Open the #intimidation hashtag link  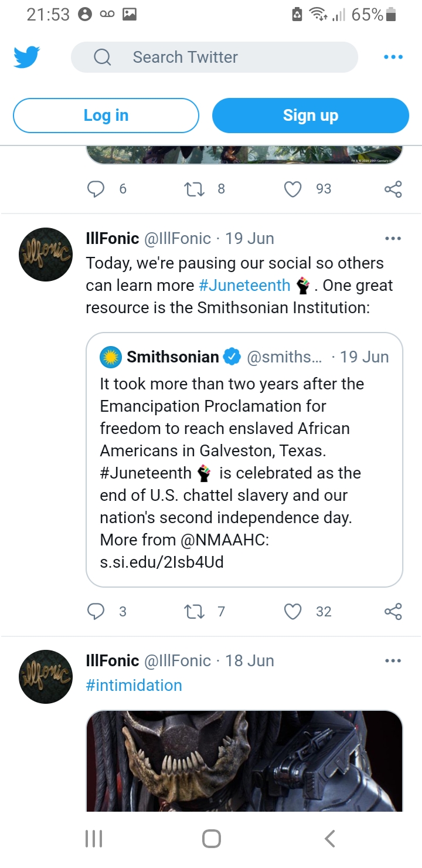(x=134, y=685)
